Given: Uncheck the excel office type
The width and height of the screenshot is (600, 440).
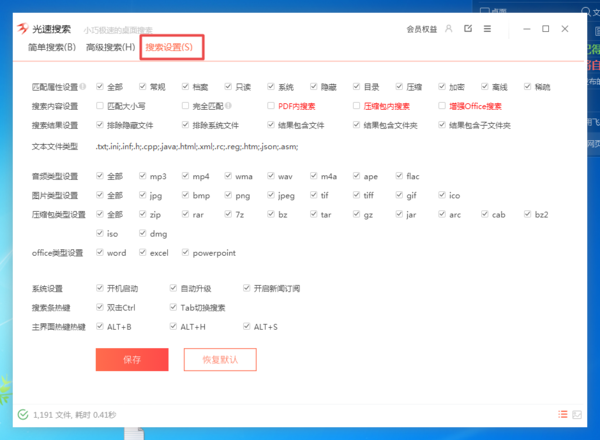Looking at the screenshot, I should click(x=142, y=252).
